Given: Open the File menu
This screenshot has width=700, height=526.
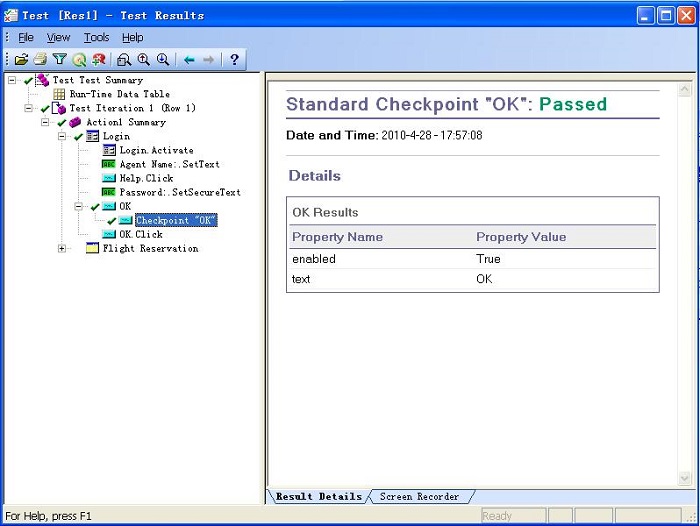Looking at the screenshot, I should click(x=26, y=38).
